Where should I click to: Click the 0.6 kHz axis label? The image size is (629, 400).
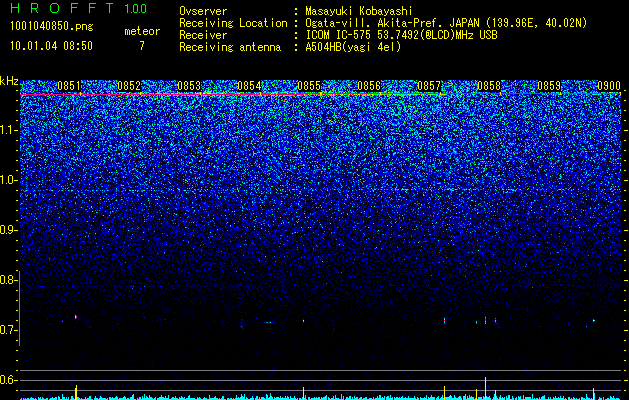click(7, 380)
